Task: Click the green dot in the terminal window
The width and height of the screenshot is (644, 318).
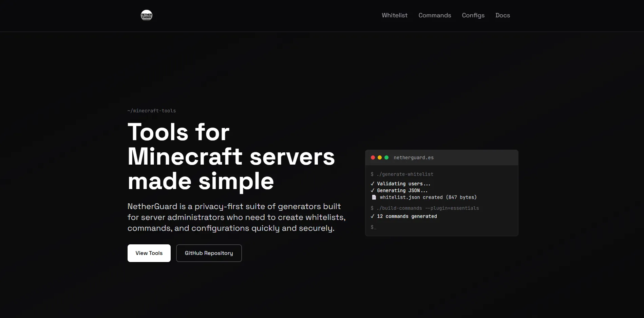Action: tap(386, 157)
